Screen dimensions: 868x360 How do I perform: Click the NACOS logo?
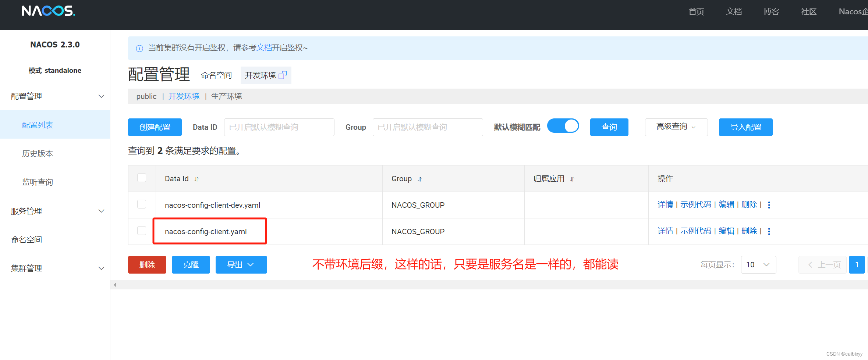49,11
